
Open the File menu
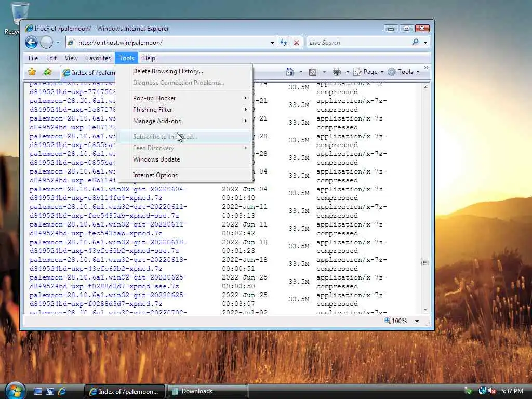click(x=33, y=58)
